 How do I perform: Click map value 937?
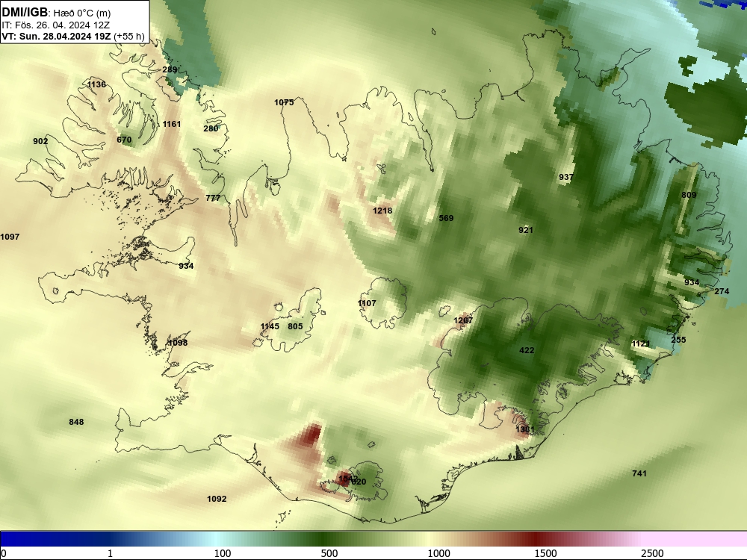click(x=566, y=177)
